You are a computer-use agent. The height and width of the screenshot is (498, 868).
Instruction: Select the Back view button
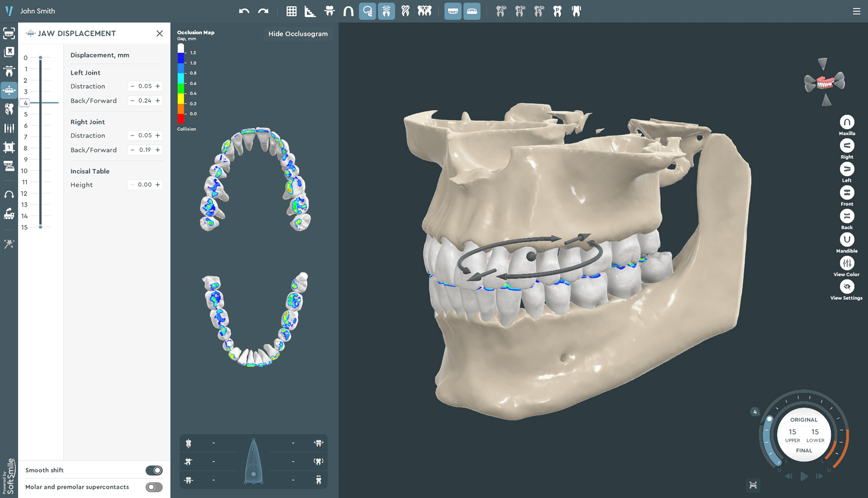[847, 217]
